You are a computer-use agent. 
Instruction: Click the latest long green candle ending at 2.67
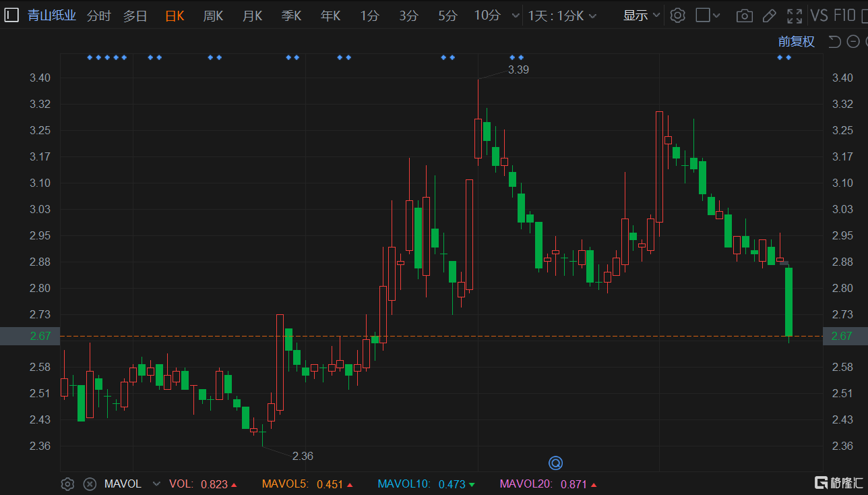click(788, 301)
